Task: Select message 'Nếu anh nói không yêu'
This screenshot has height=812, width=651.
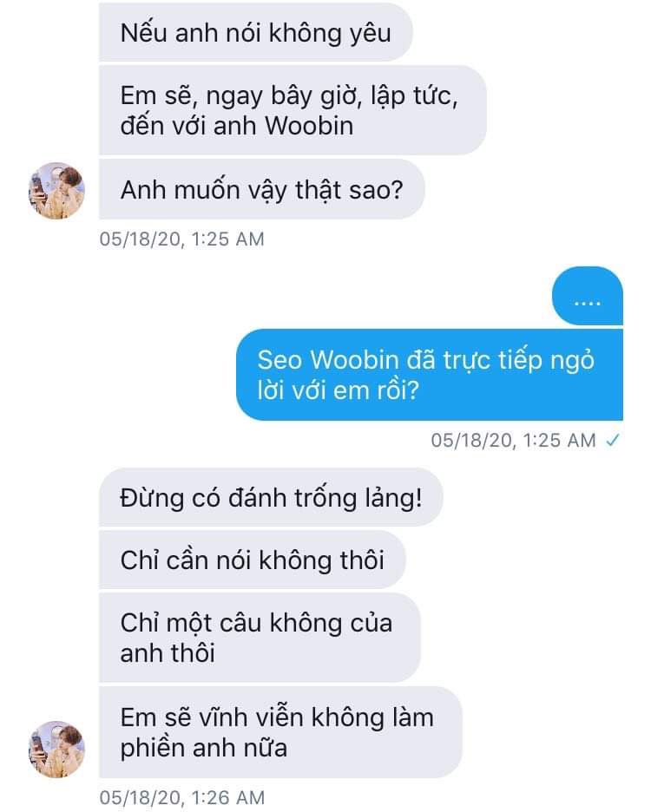Action: click(255, 32)
